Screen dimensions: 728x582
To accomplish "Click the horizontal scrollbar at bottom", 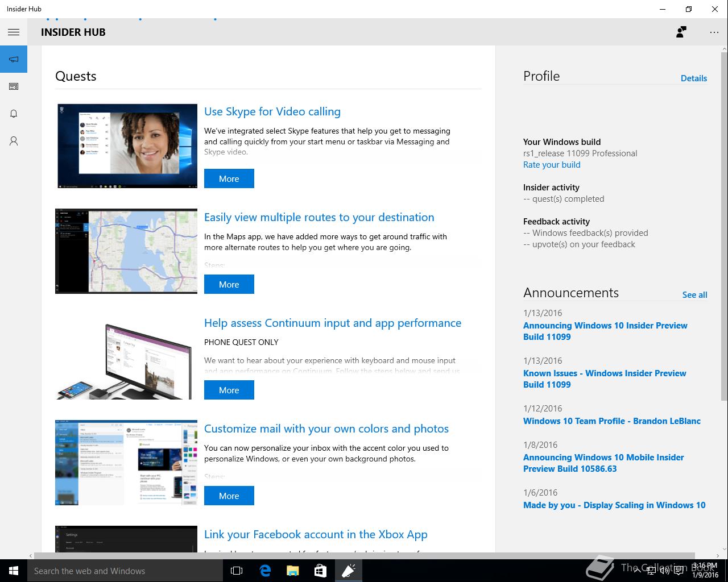I will [x=364, y=555].
